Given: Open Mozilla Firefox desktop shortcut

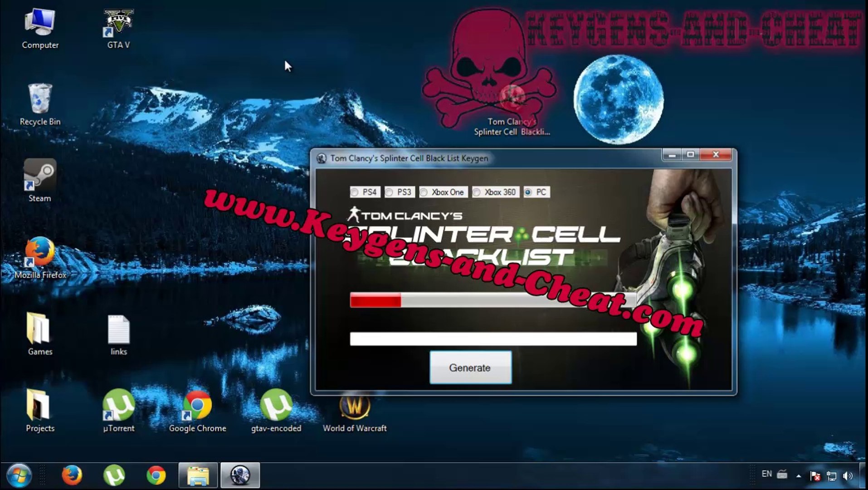Looking at the screenshot, I should (x=40, y=258).
